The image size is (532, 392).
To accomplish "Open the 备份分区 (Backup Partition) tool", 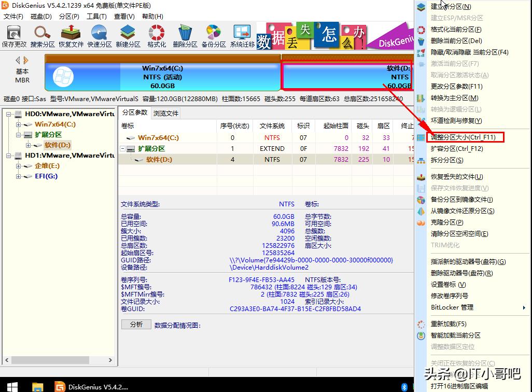I will [213, 35].
